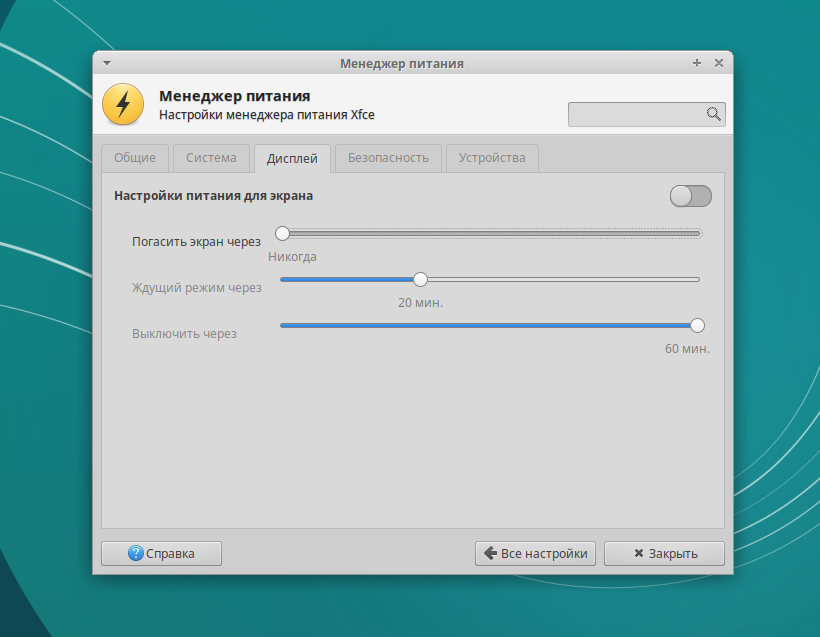Switch to the Система tab

(x=211, y=158)
